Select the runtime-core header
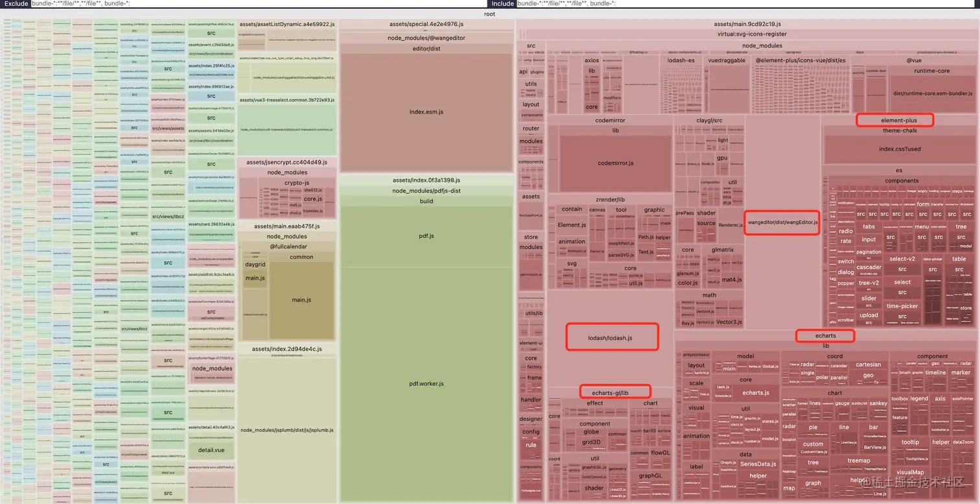980x504 pixels. click(x=932, y=71)
